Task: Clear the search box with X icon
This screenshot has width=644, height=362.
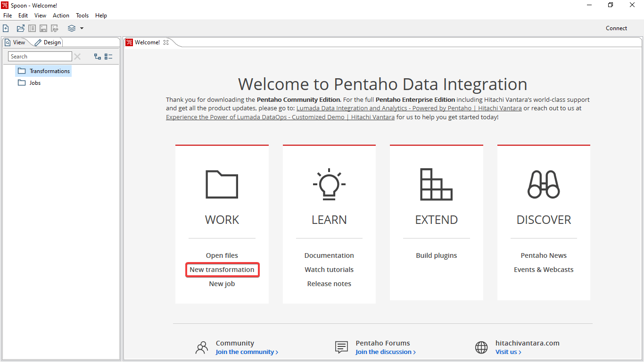Action: click(77, 57)
